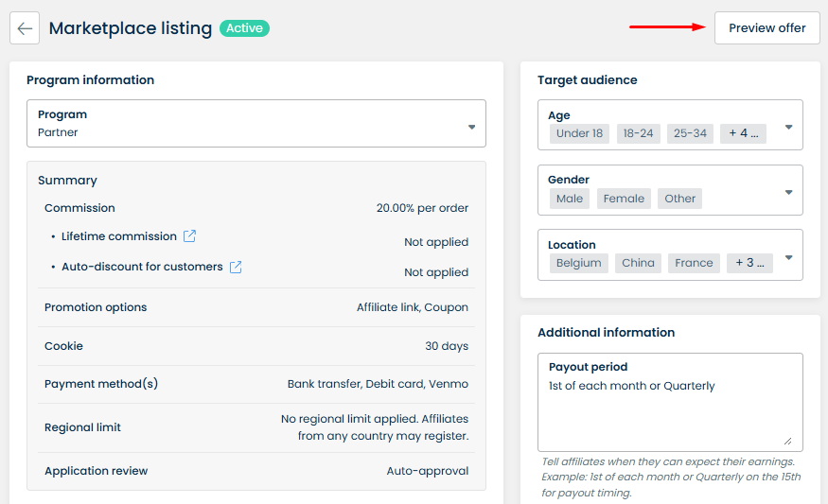The height and width of the screenshot is (504, 828).
Task: Click the 18-24 age tag
Action: point(638,133)
